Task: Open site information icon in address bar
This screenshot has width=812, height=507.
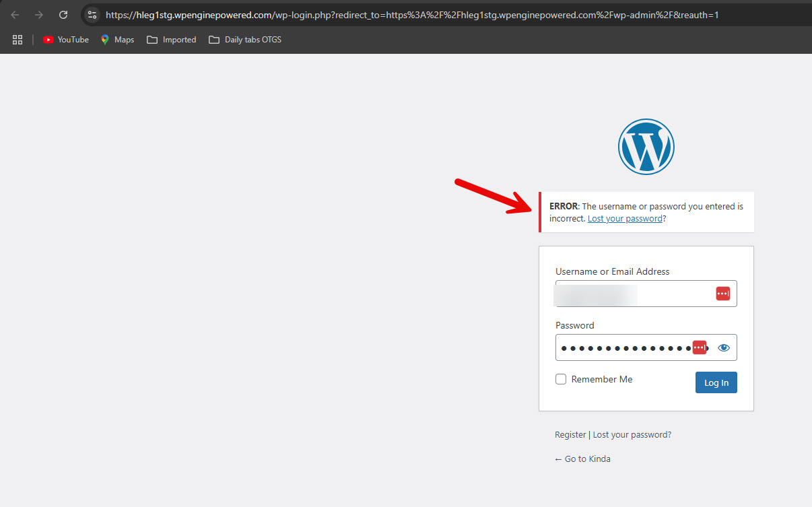Action: tap(92, 14)
